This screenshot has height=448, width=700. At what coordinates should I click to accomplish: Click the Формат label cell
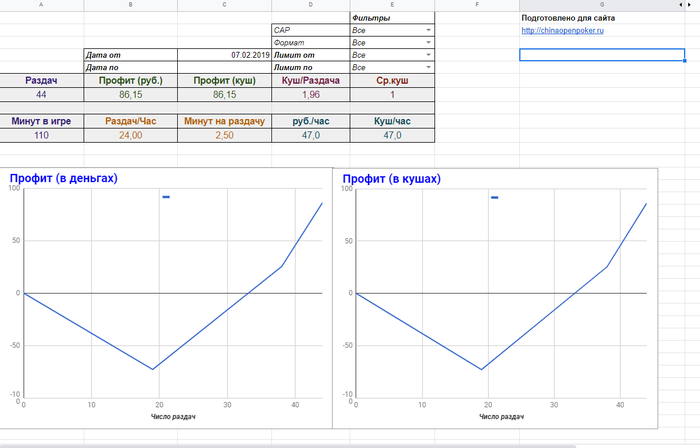tap(311, 42)
